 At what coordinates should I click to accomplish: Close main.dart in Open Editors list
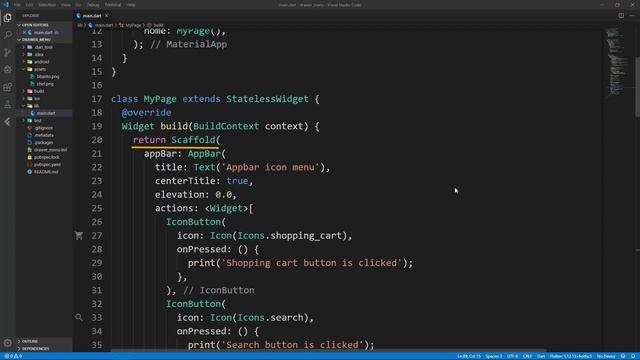[x=24, y=32]
